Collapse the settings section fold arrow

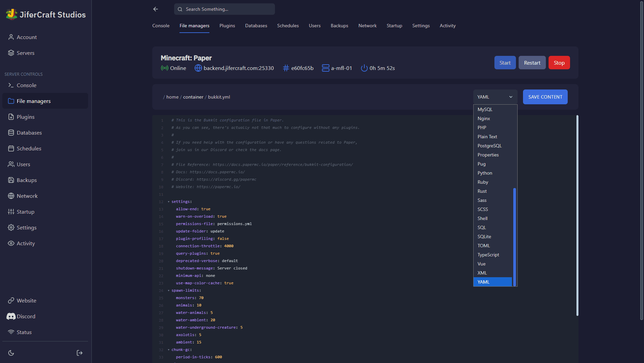[168, 202]
